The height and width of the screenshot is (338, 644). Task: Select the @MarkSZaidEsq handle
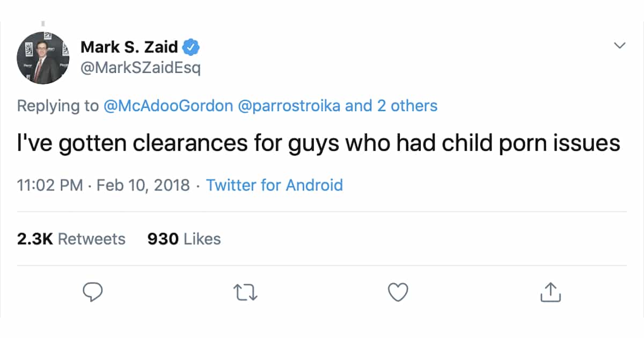(x=142, y=68)
